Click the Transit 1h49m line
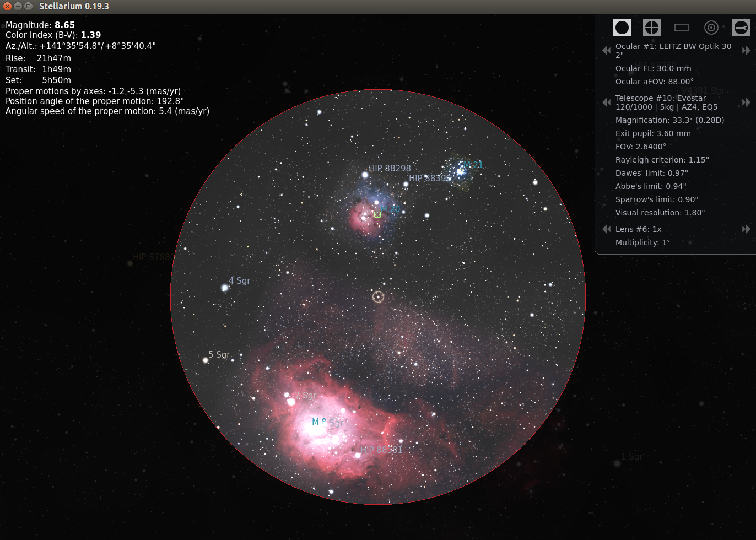The image size is (756, 540). coord(38,69)
